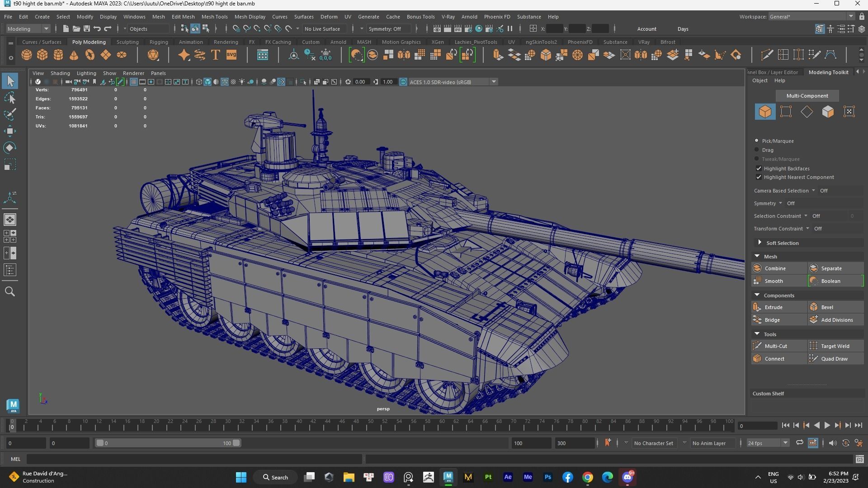Screen dimensions: 868x488
Task: Choose Object selection mode cube icon
Action: [765, 112]
